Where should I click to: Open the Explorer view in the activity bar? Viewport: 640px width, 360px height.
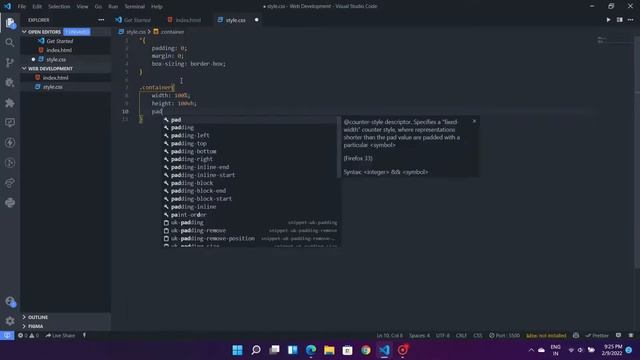pos(10,23)
